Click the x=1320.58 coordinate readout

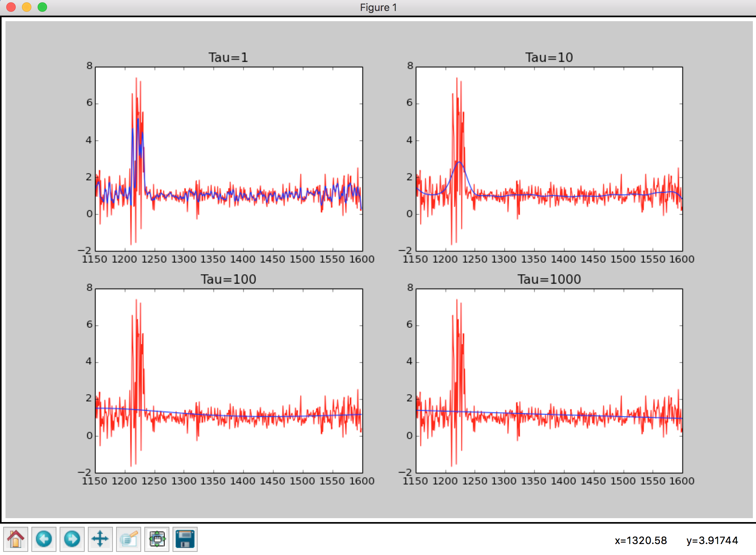[641, 540]
